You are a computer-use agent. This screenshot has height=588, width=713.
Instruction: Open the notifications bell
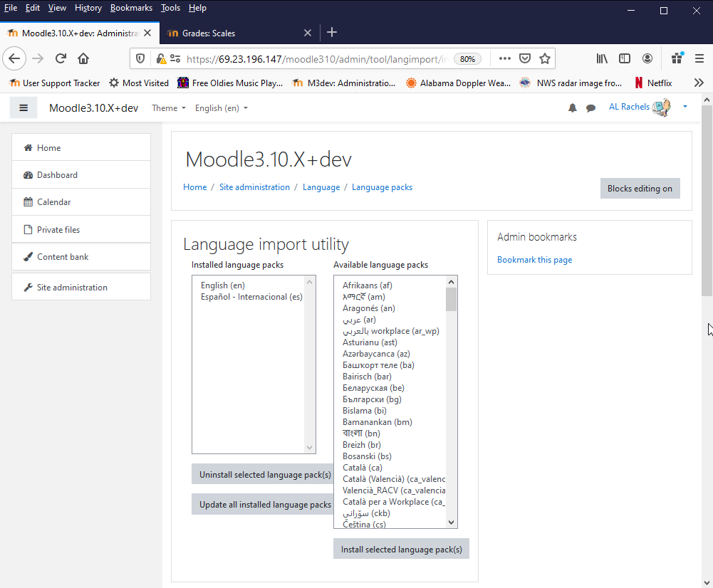pos(573,107)
